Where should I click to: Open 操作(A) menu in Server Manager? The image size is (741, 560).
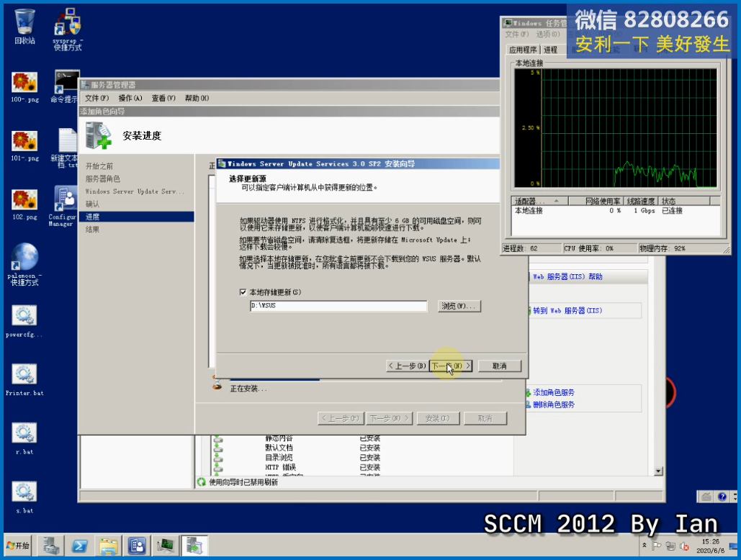(130, 98)
